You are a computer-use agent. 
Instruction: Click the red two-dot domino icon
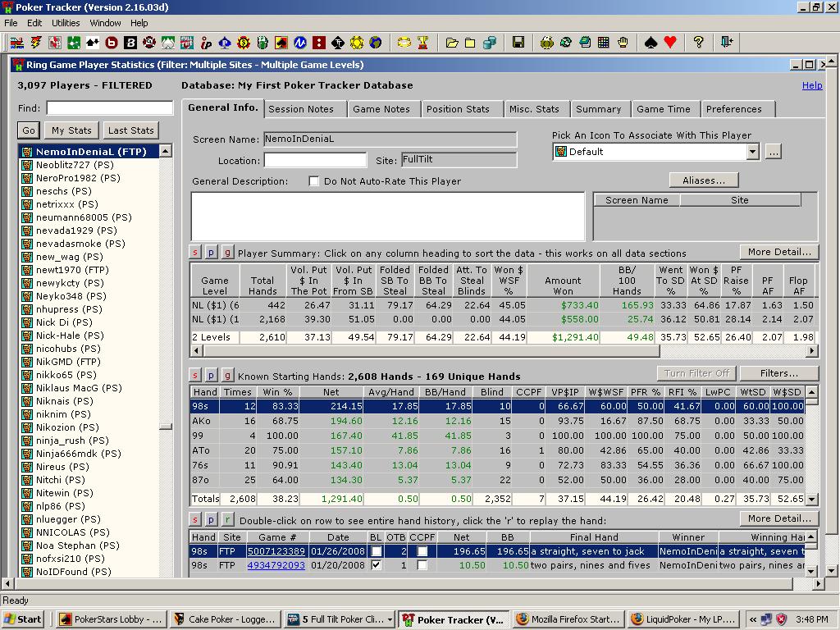click(x=319, y=43)
